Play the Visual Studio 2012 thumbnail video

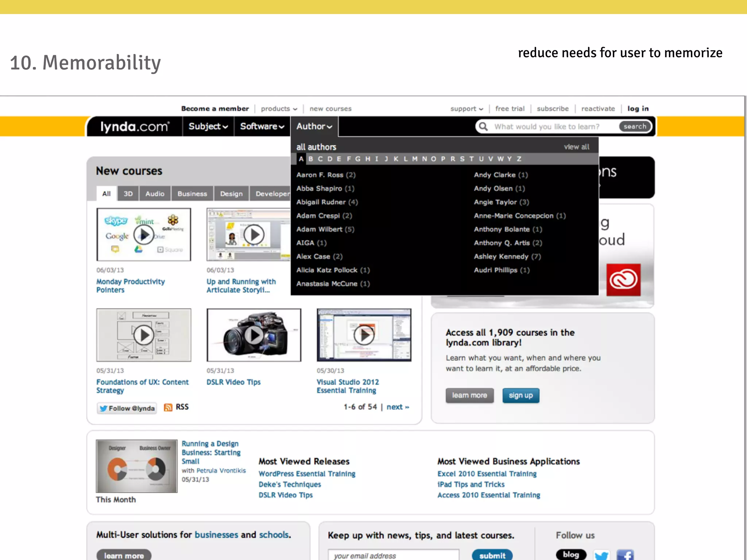(x=364, y=335)
